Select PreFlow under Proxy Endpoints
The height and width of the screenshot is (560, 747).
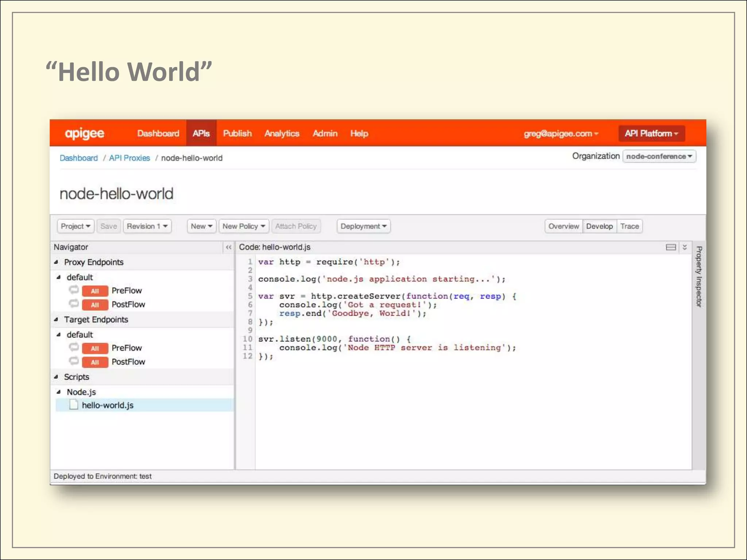click(x=127, y=291)
